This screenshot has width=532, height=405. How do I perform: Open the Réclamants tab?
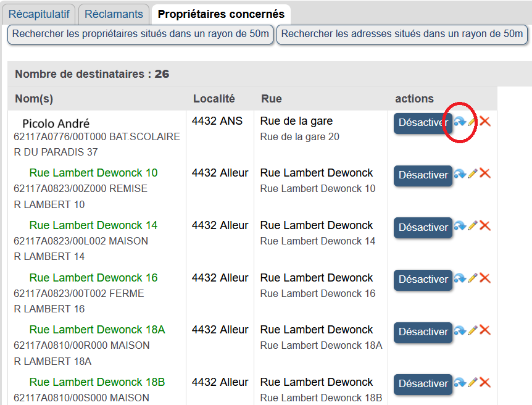(114, 14)
